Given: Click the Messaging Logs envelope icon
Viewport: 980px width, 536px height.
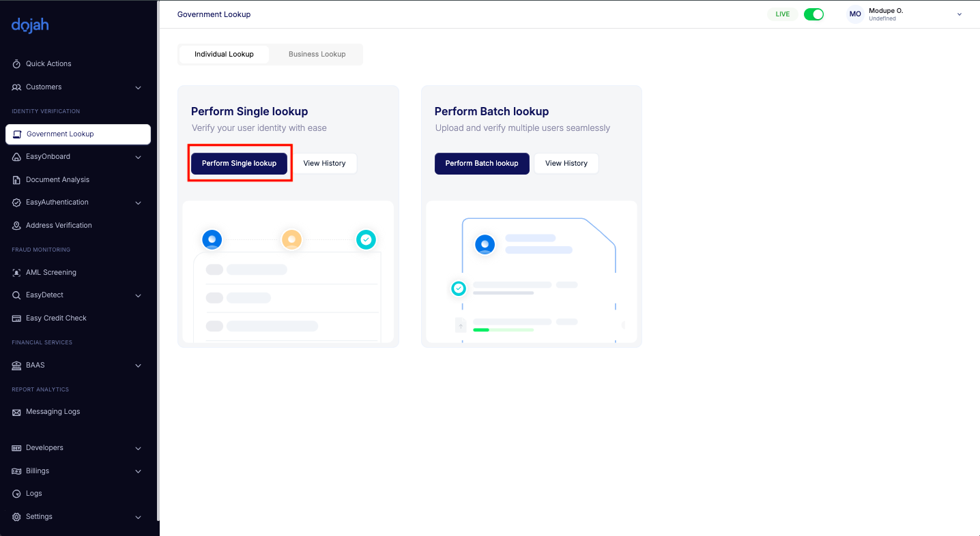Looking at the screenshot, I should click(x=16, y=413).
